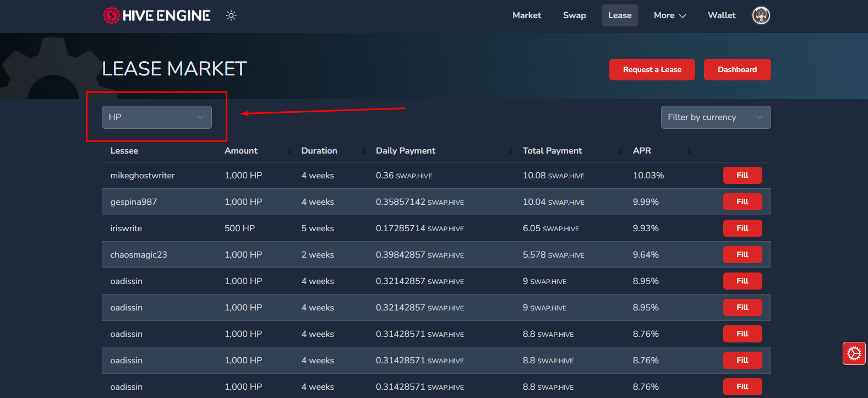This screenshot has width=868, height=398.
Task: Click the 9.93% APR value
Action: click(x=646, y=228)
